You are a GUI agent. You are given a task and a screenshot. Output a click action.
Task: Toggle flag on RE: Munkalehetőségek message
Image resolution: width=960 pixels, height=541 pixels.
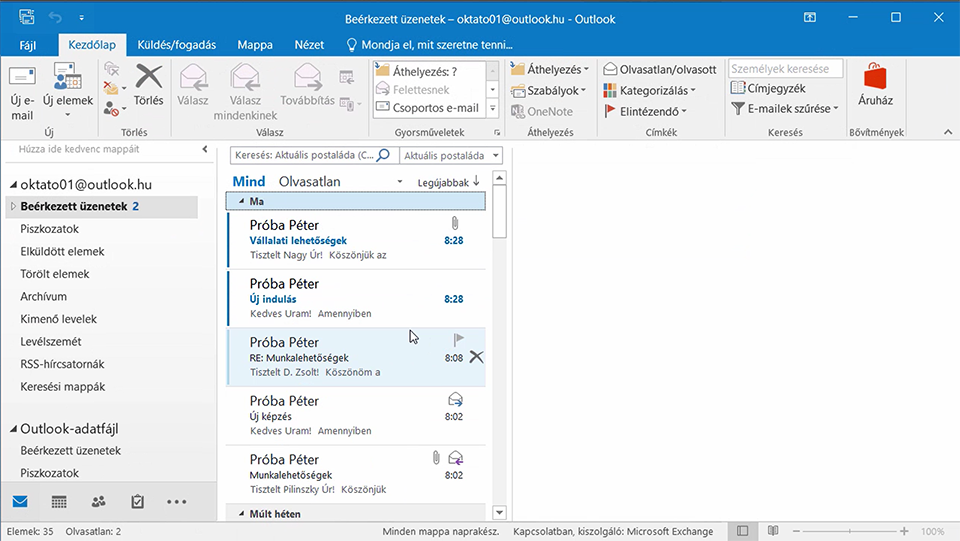(459, 338)
